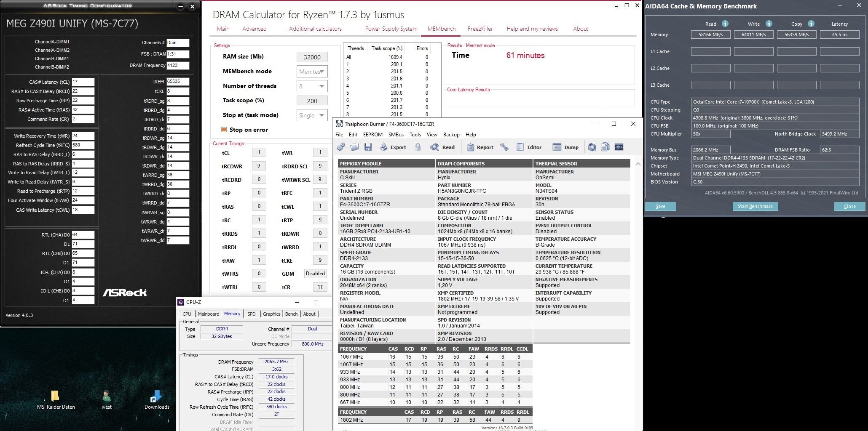Switch to the FreezKiller tab
Image resolution: width=868 pixels, height=431 pixels.
coord(480,29)
